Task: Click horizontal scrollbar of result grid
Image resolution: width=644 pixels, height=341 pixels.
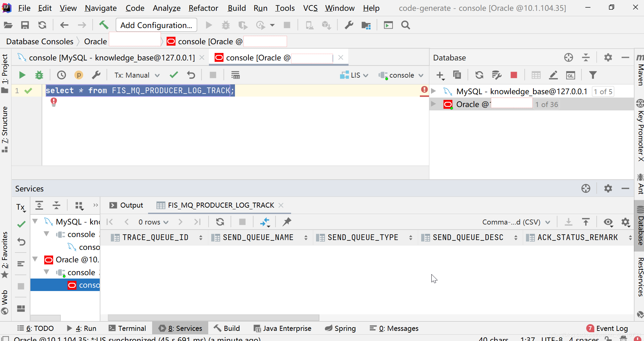Action: click(213, 318)
